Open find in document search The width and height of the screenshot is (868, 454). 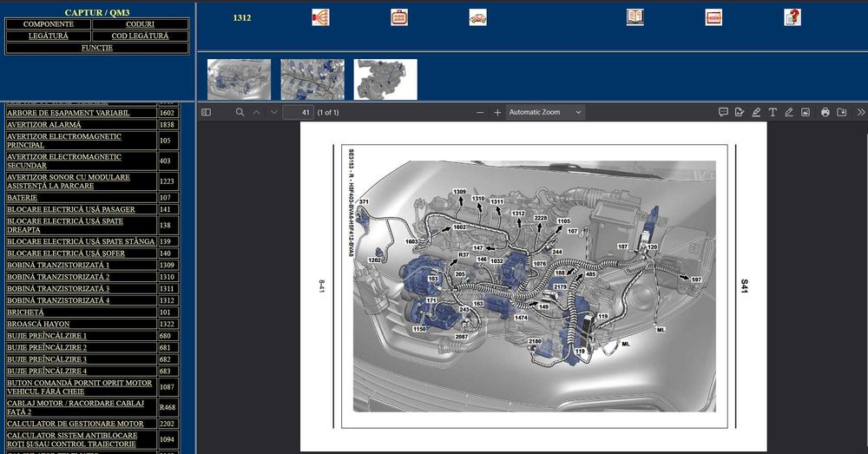(240, 112)
